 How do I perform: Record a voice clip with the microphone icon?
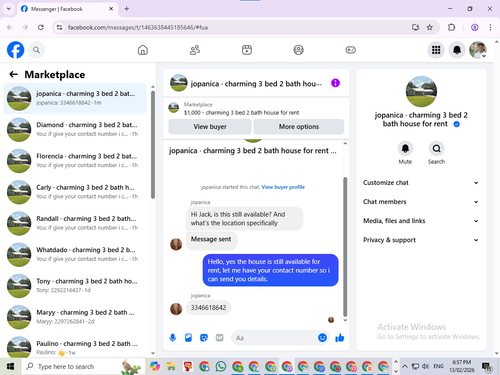pyautogui.click(x=173, y=338)
